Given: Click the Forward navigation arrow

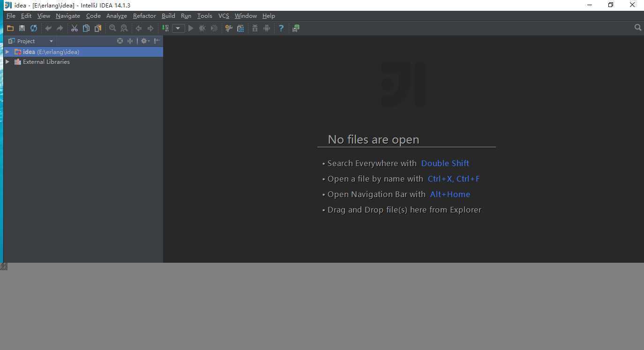Looking at the screenshot, I should tap(150, 28).
